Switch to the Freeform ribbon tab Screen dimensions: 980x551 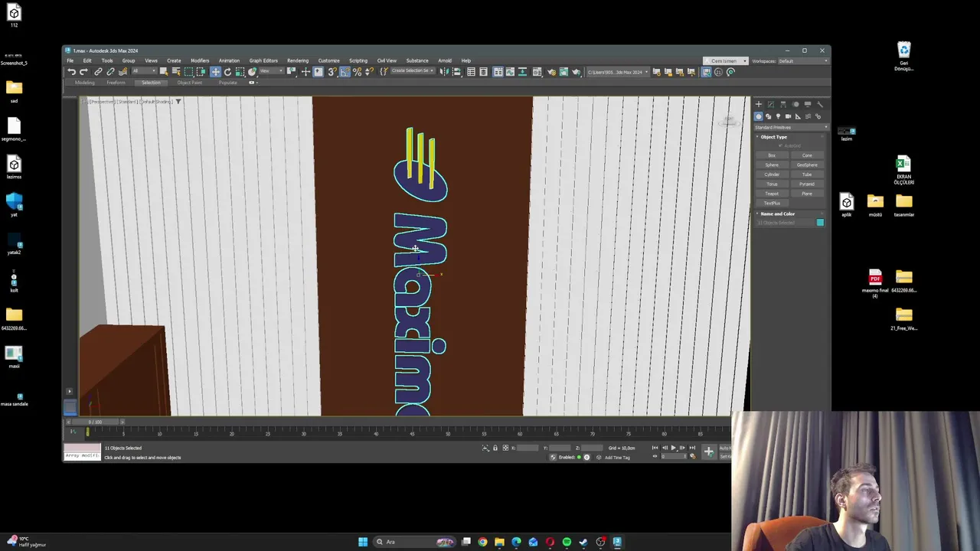[116, 83]
